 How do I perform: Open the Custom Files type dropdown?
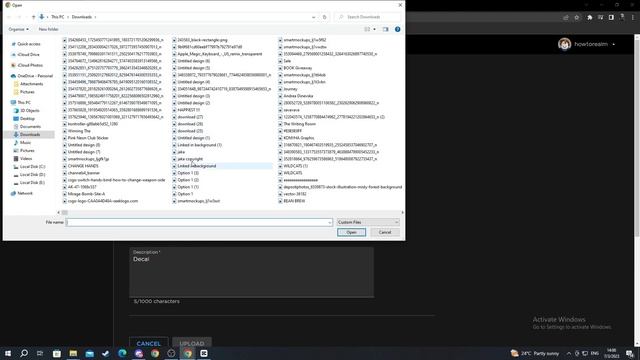pyautogui.click(x=368, y=222)
